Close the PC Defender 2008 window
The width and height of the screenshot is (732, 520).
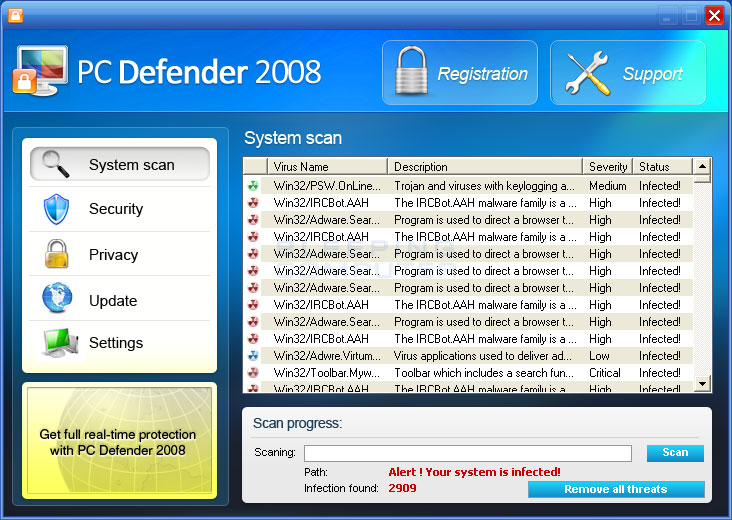[x=714, y=16]
